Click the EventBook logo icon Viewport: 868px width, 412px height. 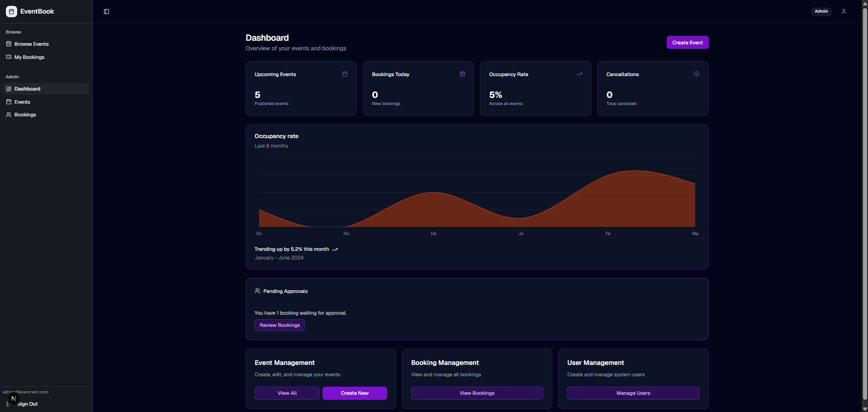click(11, 11)
